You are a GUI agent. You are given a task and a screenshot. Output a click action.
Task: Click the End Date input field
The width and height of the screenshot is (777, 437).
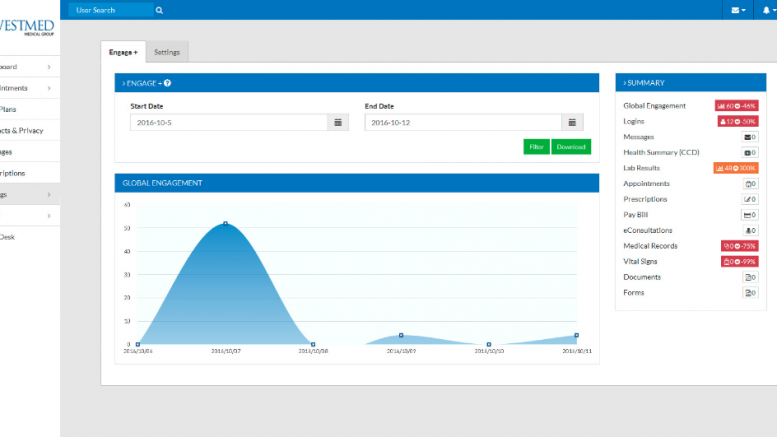click(463, 122)
